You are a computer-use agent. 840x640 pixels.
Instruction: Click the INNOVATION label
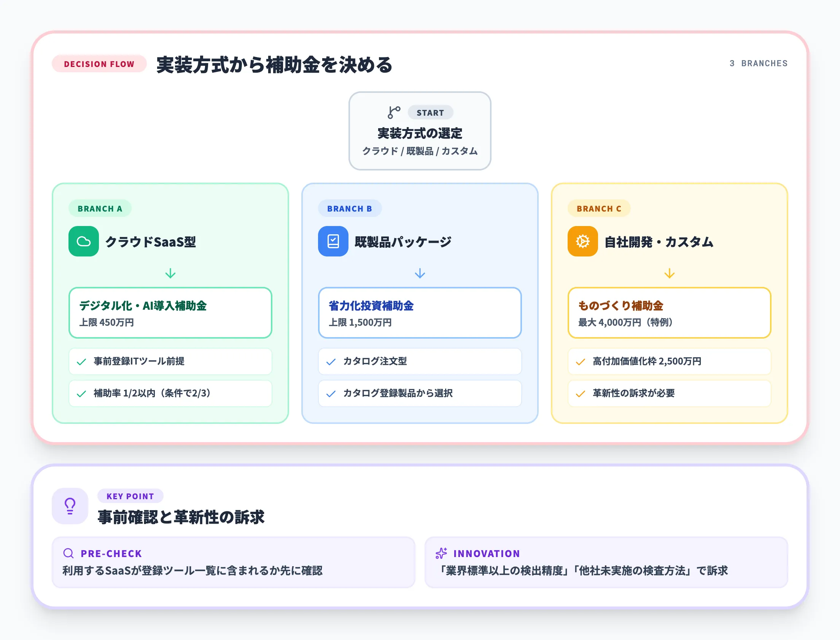click(x=487, y=554)
